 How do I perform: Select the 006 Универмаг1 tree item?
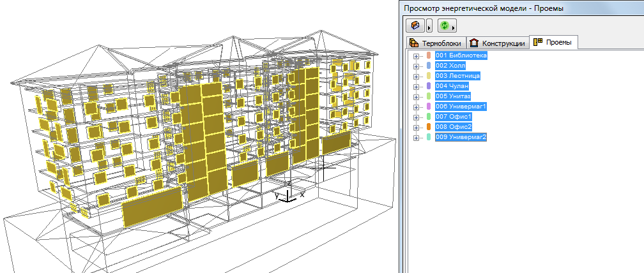461,107
